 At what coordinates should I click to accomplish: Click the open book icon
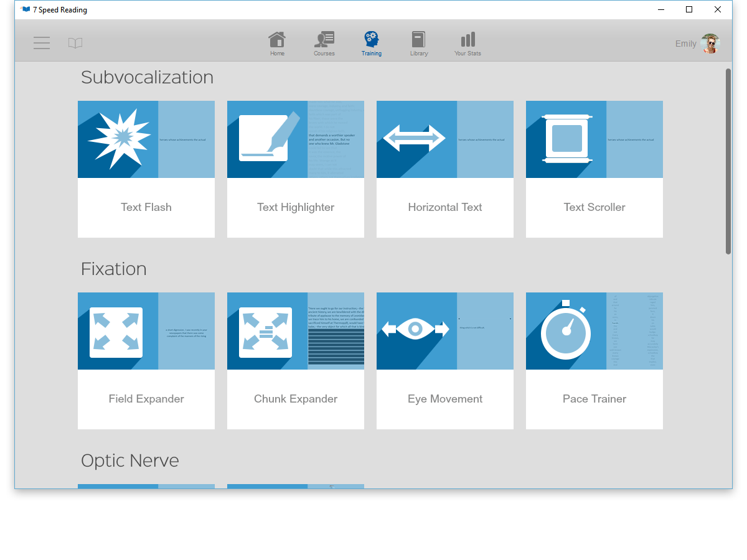point(75,43)
